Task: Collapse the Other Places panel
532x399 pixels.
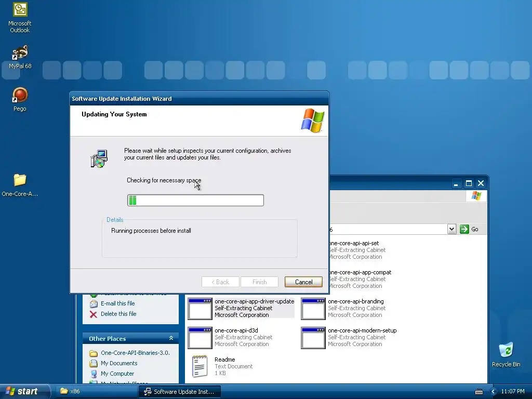Action: point(171,338)
